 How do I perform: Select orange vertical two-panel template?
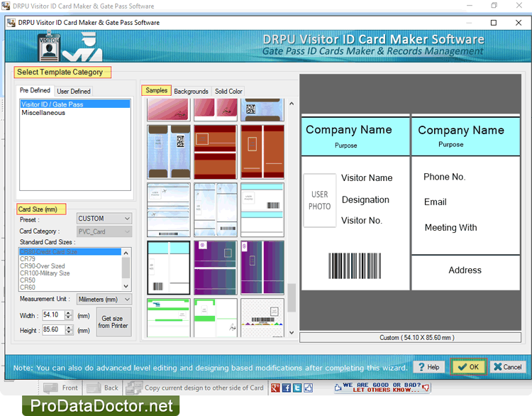click(x=262, y=152)
